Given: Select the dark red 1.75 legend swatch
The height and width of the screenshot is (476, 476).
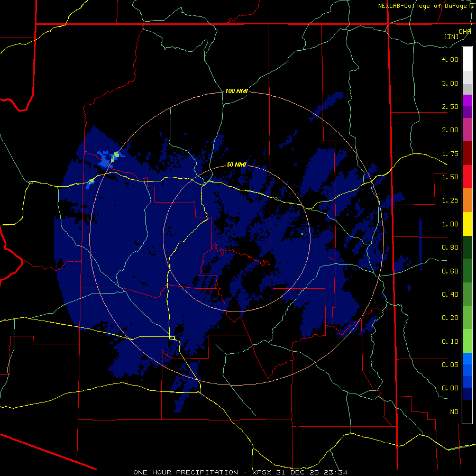Looking at the screenshot, I should 467,153.
